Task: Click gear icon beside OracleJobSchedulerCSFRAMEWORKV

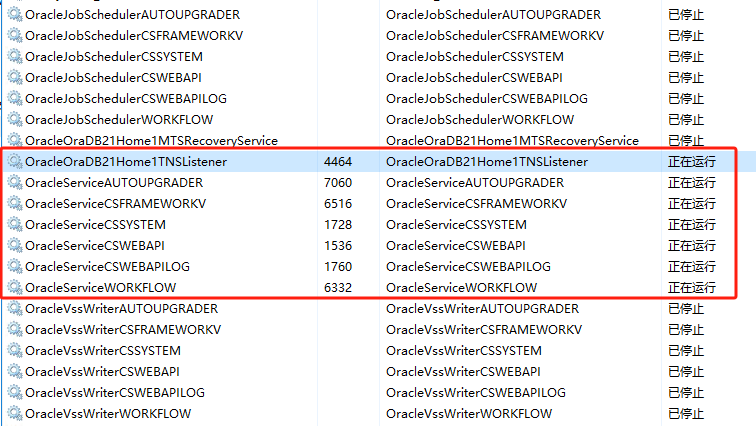Action: [15, 36]
